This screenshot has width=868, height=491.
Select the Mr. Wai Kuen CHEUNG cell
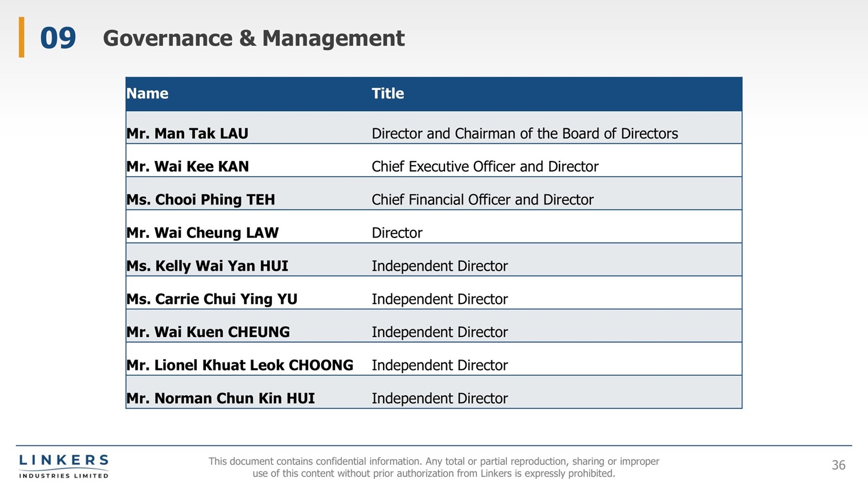point(208,332)
